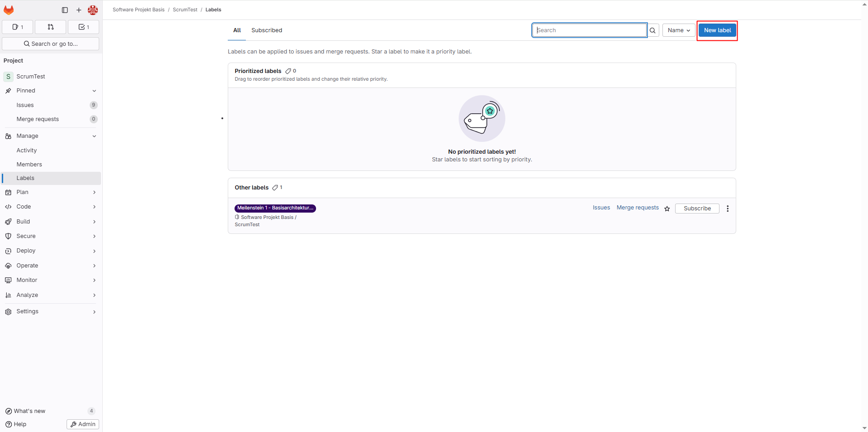Screen dimensions: 868x432
Task: Open the to-do list counter
Action: [x=83, y=27]
